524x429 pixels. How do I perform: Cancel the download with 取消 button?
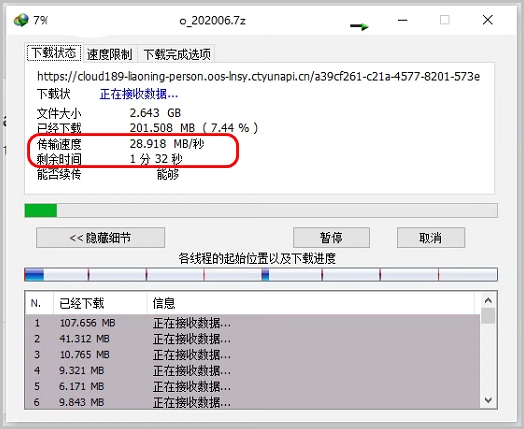431,238
